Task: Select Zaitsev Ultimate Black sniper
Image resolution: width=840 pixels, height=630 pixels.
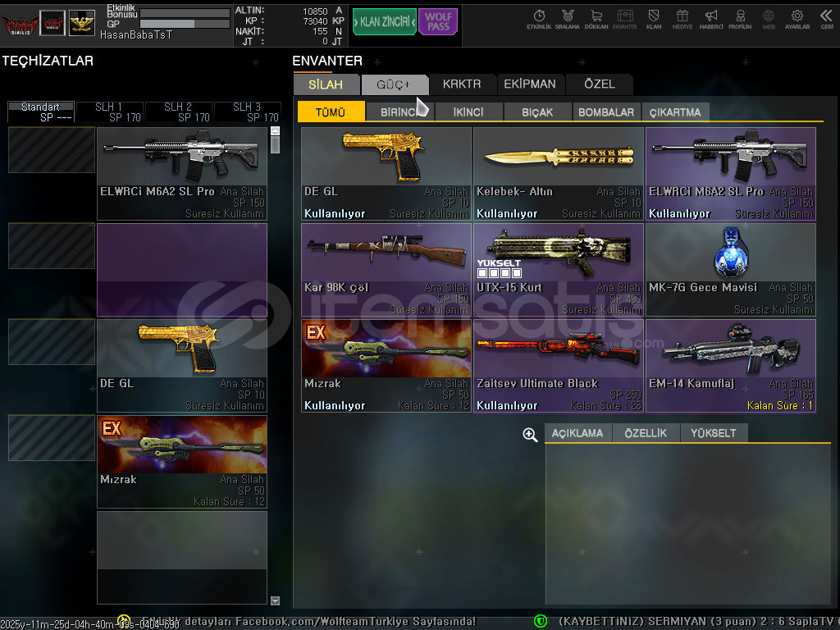Action: point(558,366)
